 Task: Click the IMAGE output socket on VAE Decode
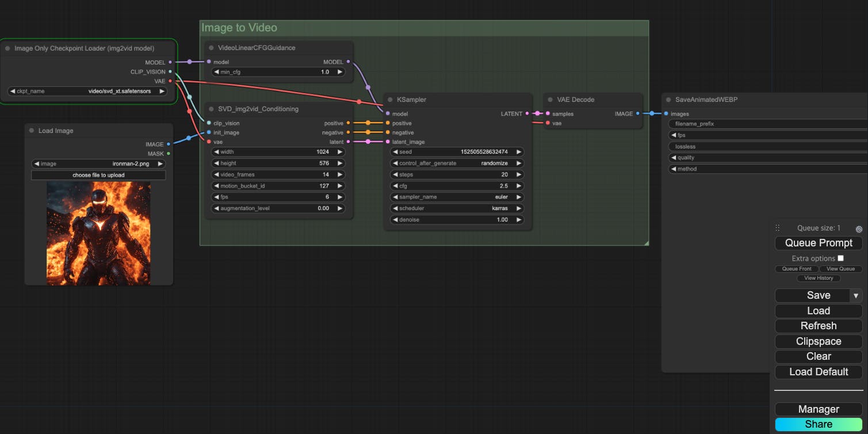pos(637,114)
